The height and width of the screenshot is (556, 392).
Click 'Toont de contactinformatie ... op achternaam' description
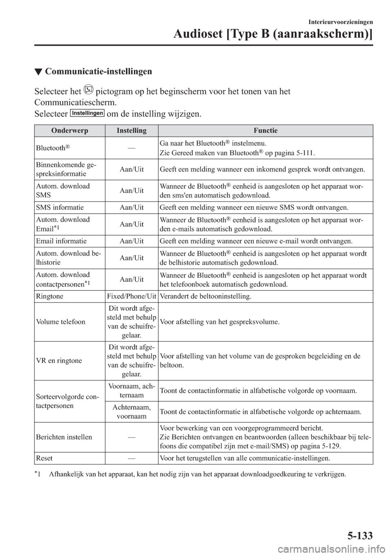261,412
